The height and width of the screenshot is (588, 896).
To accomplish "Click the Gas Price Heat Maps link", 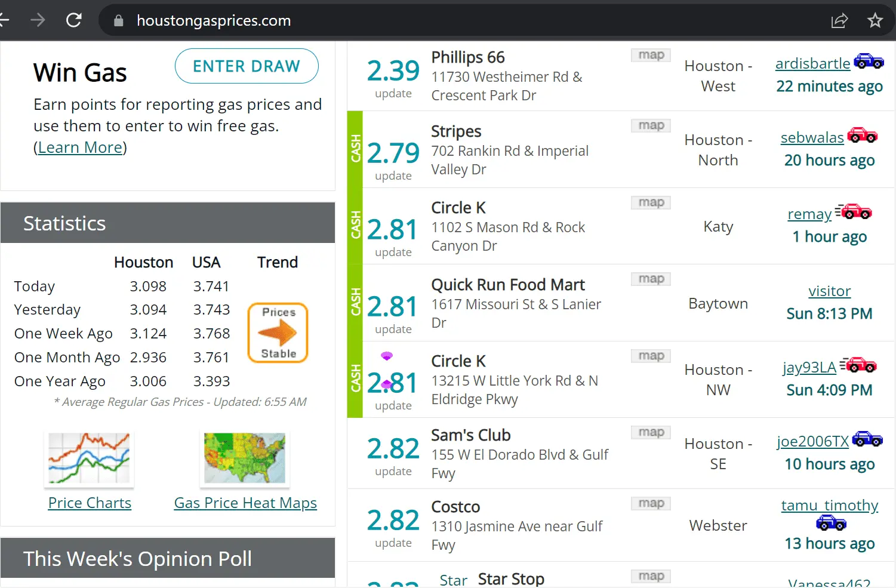I will (245, 503).
